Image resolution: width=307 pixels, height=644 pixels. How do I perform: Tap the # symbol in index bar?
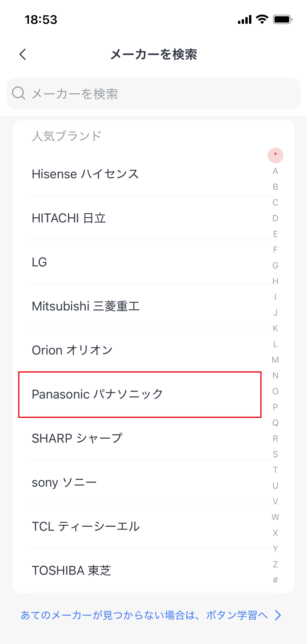275,580
